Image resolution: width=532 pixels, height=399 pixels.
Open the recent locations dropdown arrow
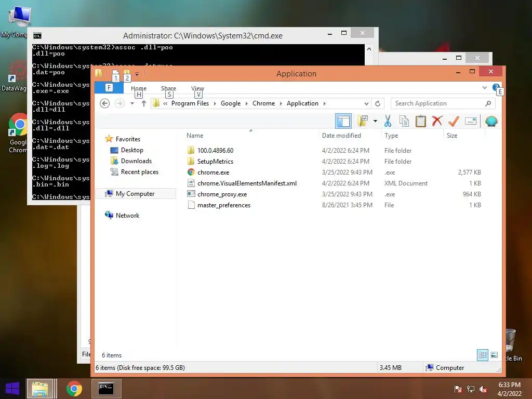point(132,103)
